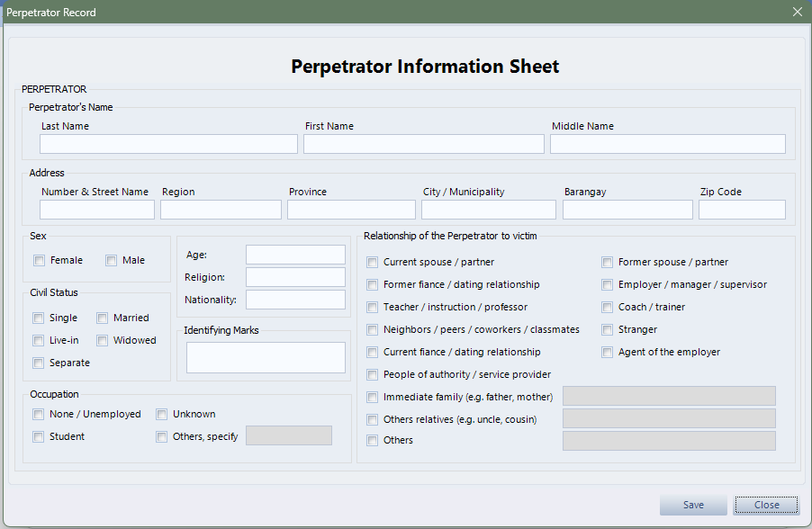Select the Stranger relationship checkbox
The width and height of the screenshot is (812, 529).
(608, 330)
